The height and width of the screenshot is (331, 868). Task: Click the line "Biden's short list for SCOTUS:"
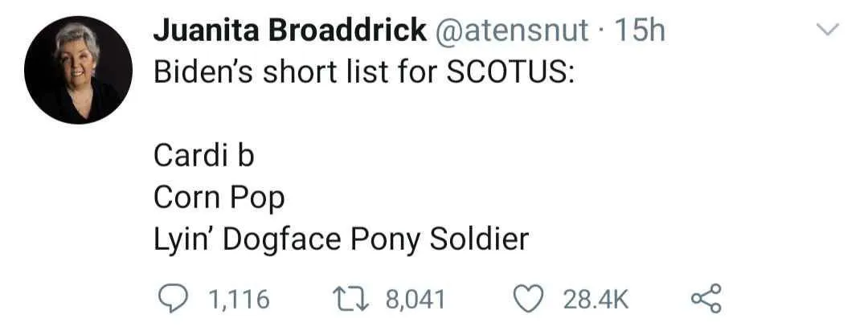363,72
